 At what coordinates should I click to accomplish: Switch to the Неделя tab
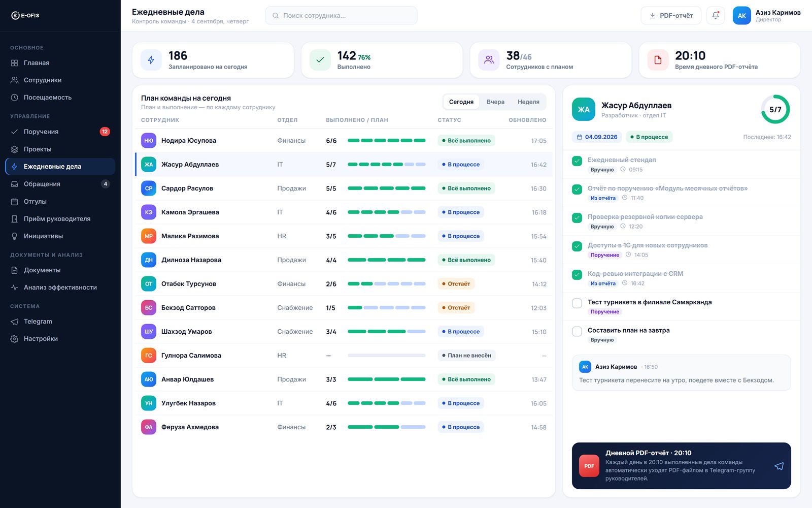[528, 102]
